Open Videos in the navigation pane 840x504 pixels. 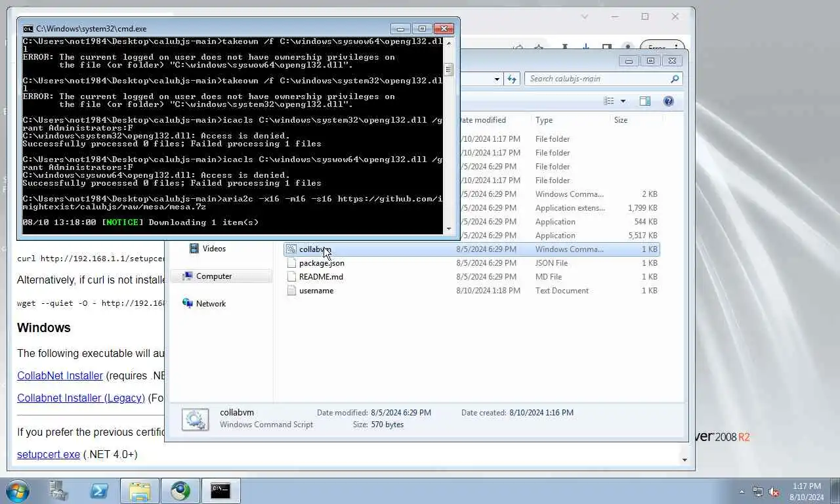coord(214,249)
